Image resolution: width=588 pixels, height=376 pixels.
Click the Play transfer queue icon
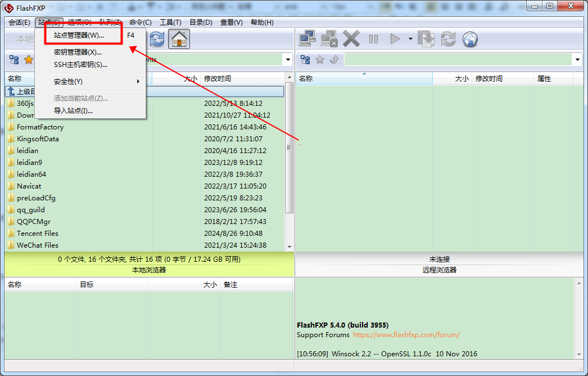pos(395,39)
